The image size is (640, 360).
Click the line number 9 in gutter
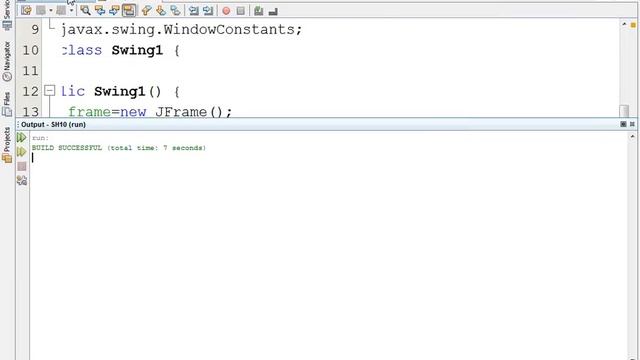pos(35,29)
